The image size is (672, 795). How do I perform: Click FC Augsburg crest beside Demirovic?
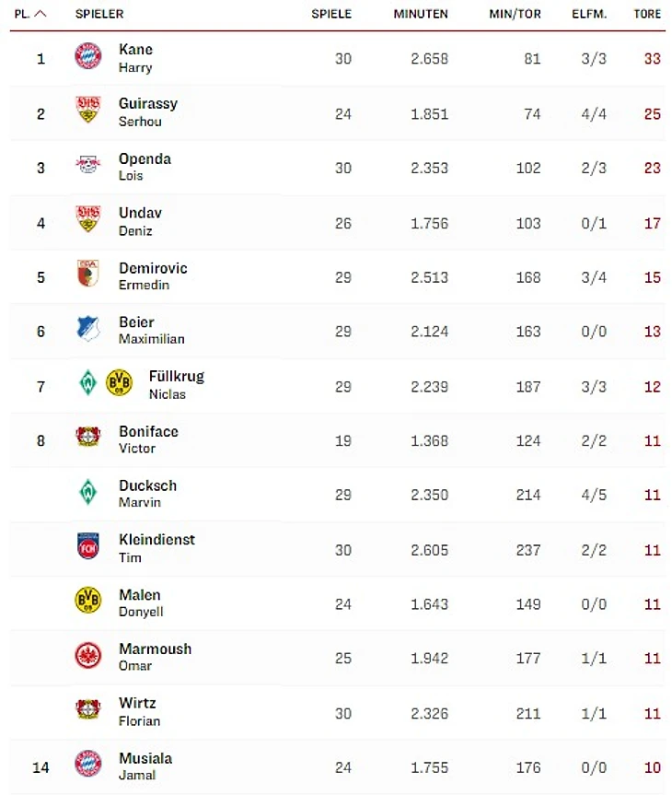[88, 274]
